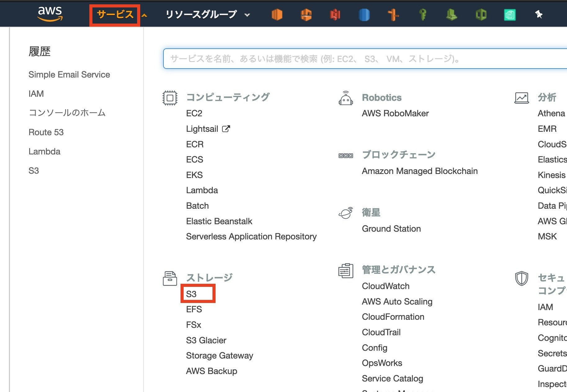Open ECR service
The width and height of the screenshot is (567, 392).
[x=195, y=144]
